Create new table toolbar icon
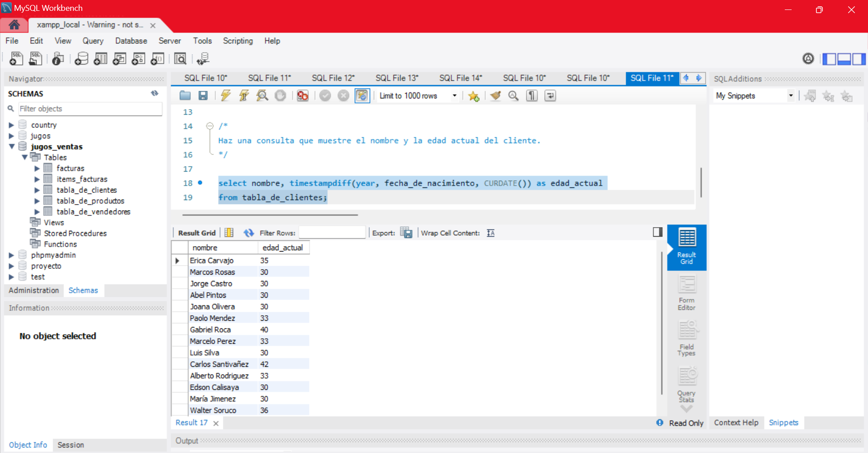 pyautogui.click(x=100, y=59)
